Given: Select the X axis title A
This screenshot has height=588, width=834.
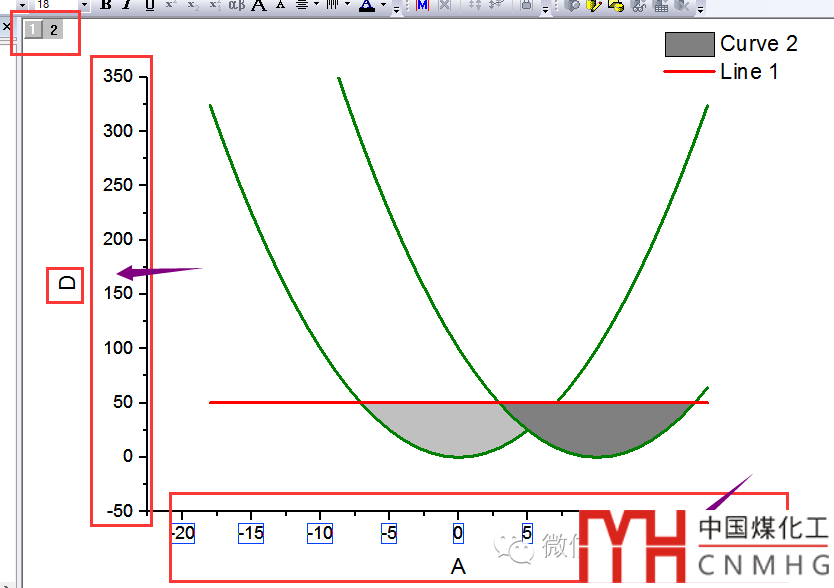Looking at the screenshot, I should [x=458, y=567].
